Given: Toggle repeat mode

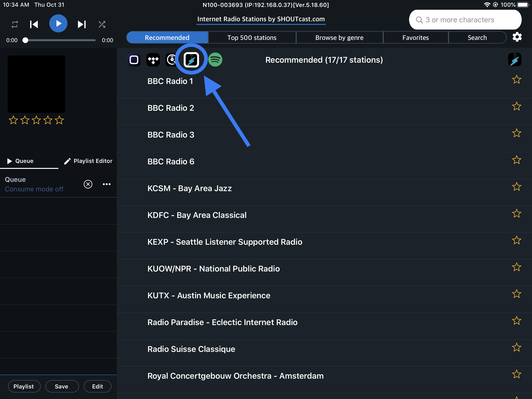Looking at the screenshot, I should click(x=15, y=24).
